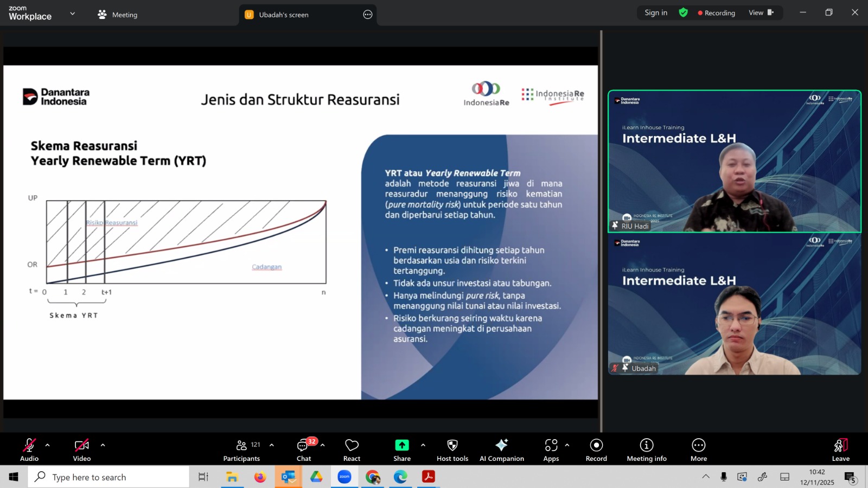
Task: Switch to the Meeting tab
Action: pos(118,15)
